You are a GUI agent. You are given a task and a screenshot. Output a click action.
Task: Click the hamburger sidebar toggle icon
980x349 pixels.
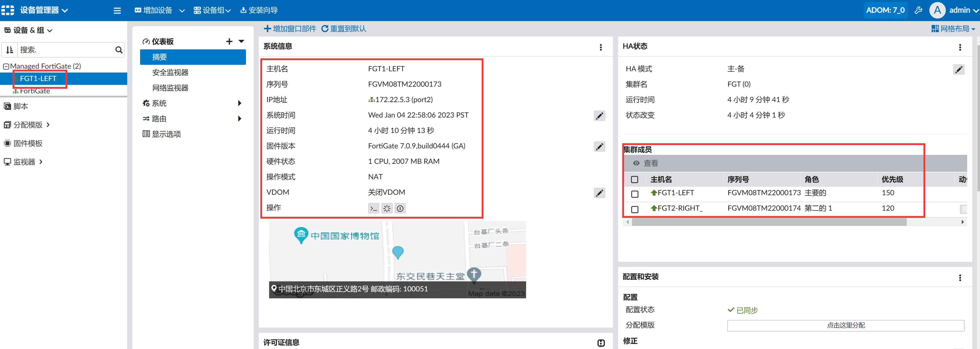(117, 11)
